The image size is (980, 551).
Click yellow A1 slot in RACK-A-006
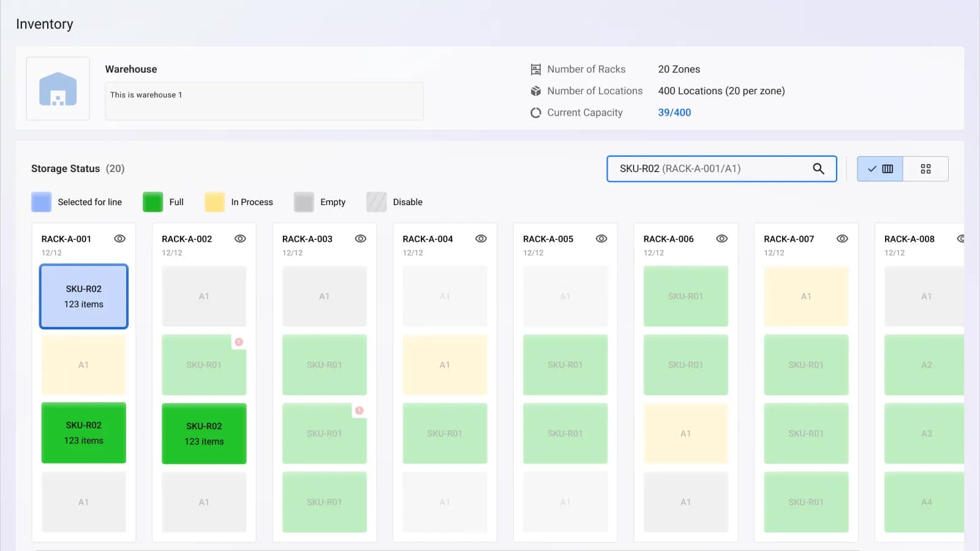tap(686, 433)
